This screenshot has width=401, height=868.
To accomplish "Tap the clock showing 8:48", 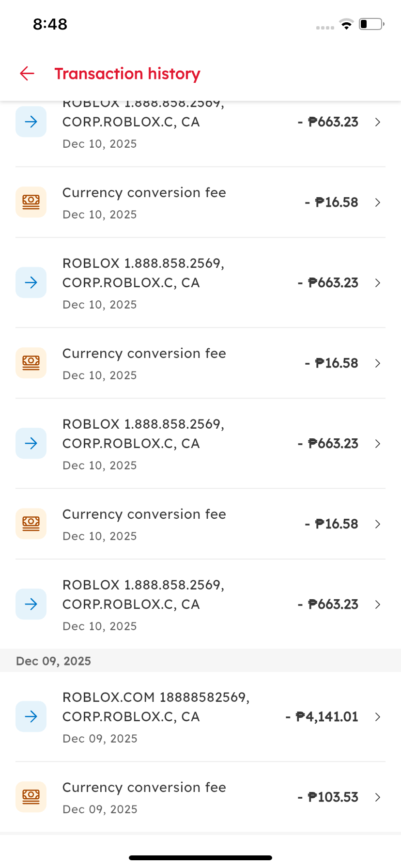I will (x=50, y=24).
